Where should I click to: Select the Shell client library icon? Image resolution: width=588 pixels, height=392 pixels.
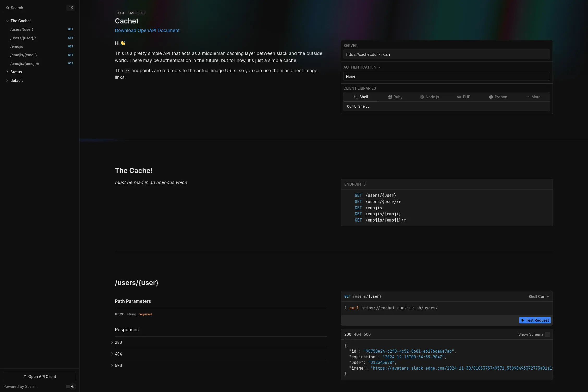[x=356, y=97]
